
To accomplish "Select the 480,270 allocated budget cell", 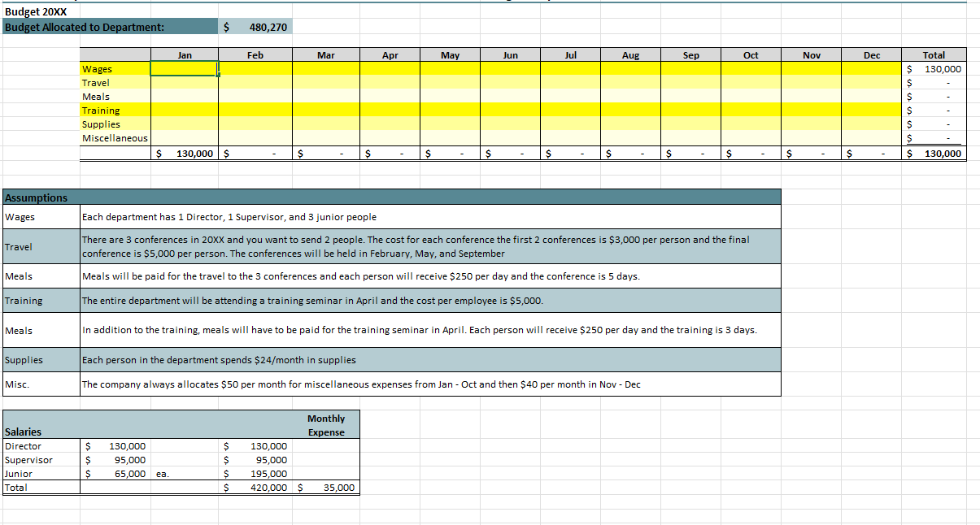I will tap(255, 27).
